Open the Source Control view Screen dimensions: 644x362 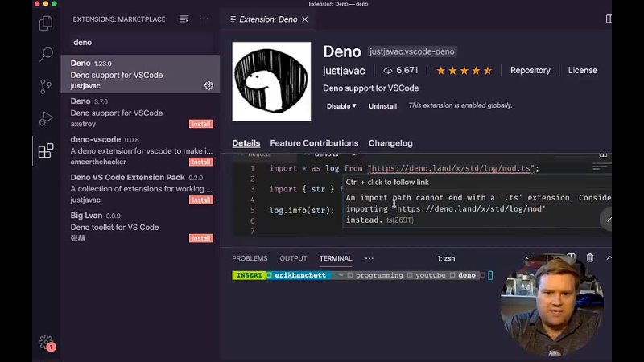tap(46, 86)
